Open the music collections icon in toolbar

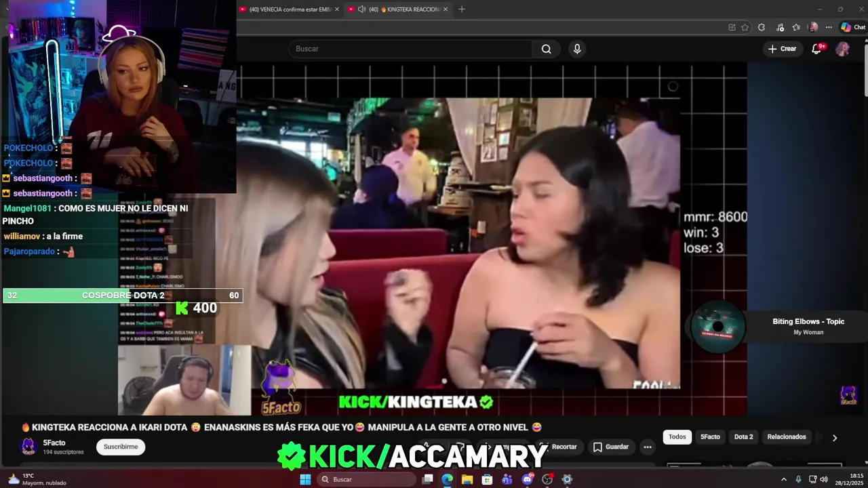point(779,27)
